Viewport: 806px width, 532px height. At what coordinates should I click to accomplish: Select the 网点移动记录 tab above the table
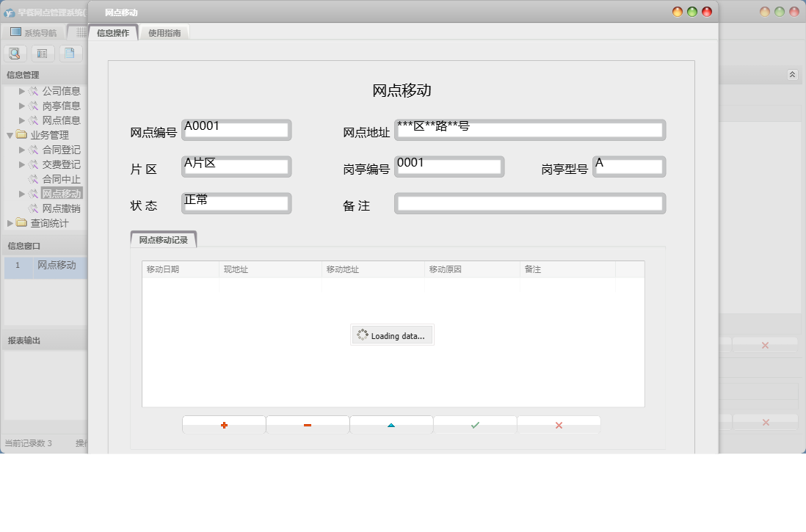point(163,239)
